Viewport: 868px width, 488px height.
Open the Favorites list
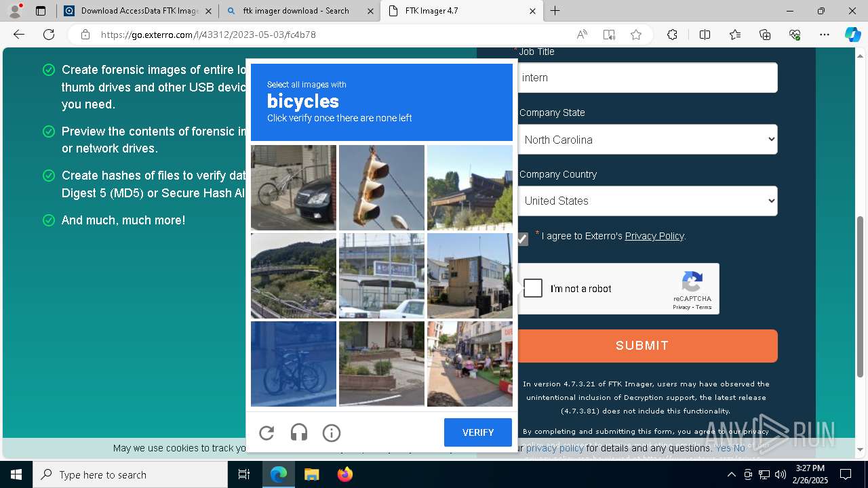point(735,35)
